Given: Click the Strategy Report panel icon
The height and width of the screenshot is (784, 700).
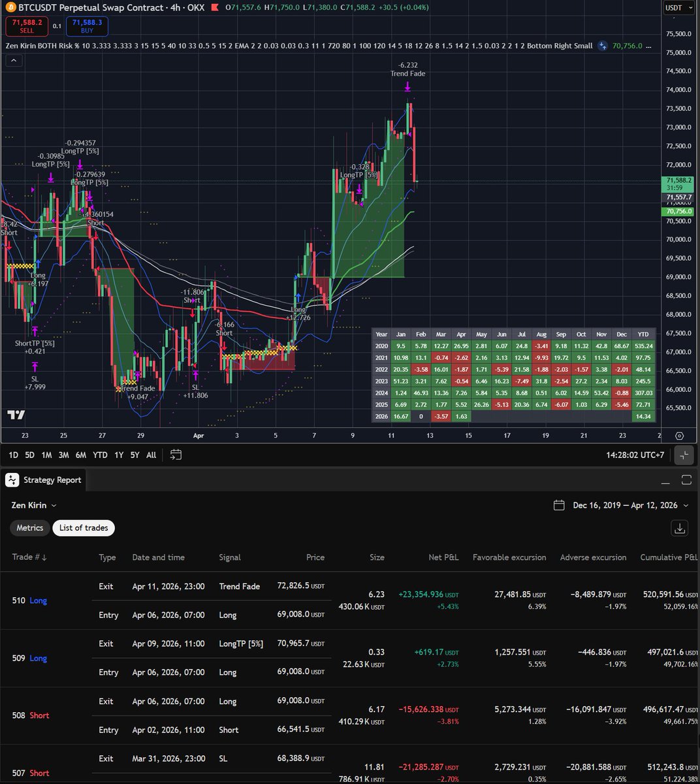Looking at the screenshot, I should [x=12, y=480].
